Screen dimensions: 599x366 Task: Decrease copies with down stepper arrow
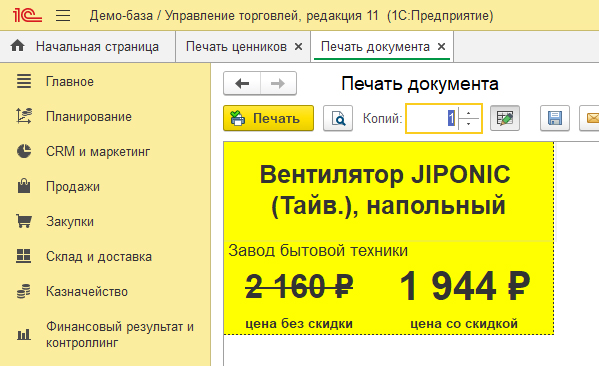pyautogui.click(x=469, y=125)
